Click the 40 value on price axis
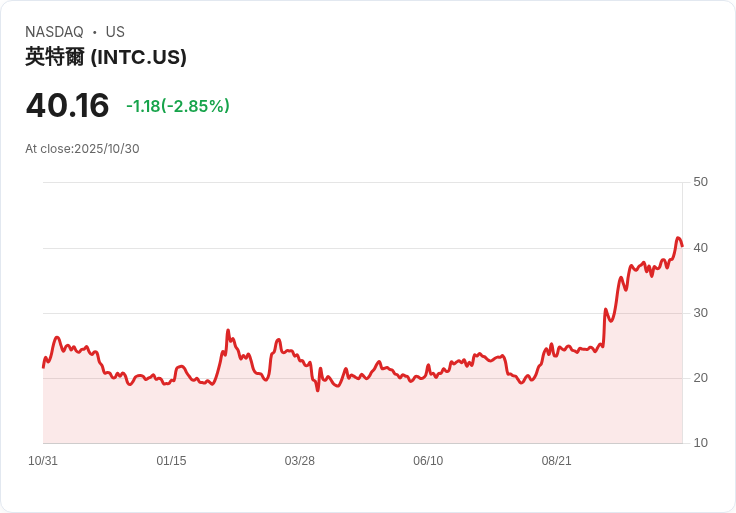This screenshot has height=513, width=736. 700,247
